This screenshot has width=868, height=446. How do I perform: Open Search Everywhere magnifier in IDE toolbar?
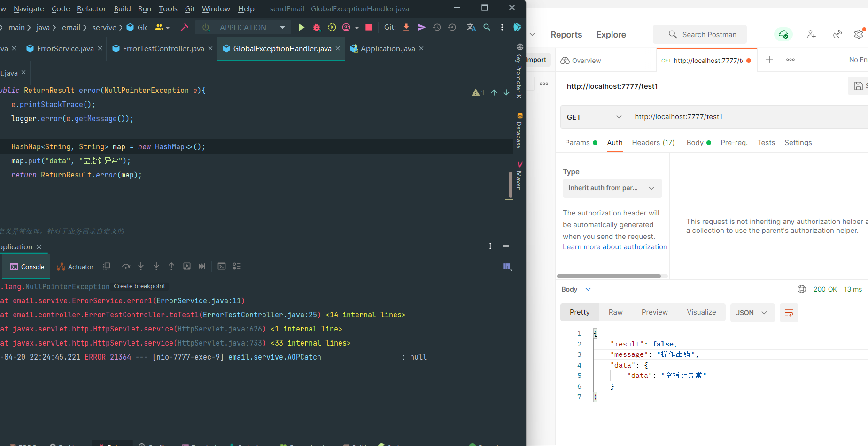[x=487, y=28]
